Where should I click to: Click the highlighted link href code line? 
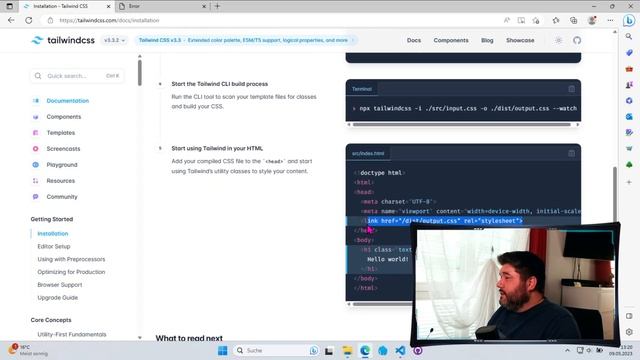point(442,221)
